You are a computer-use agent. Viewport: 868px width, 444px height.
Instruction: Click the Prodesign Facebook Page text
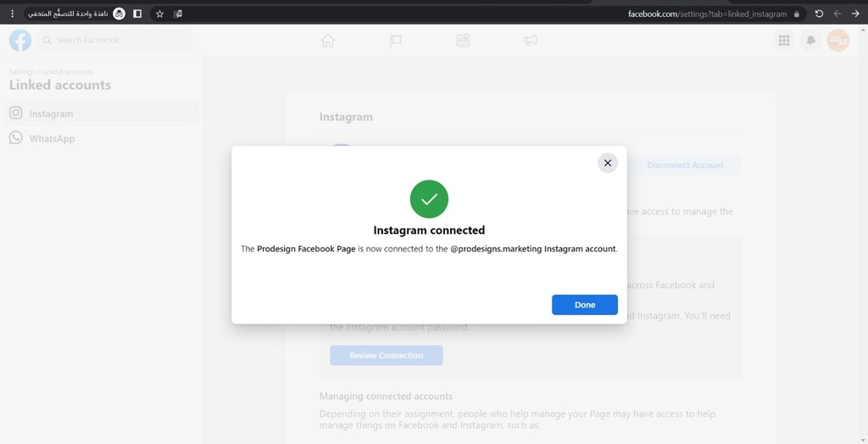point(306,249)
